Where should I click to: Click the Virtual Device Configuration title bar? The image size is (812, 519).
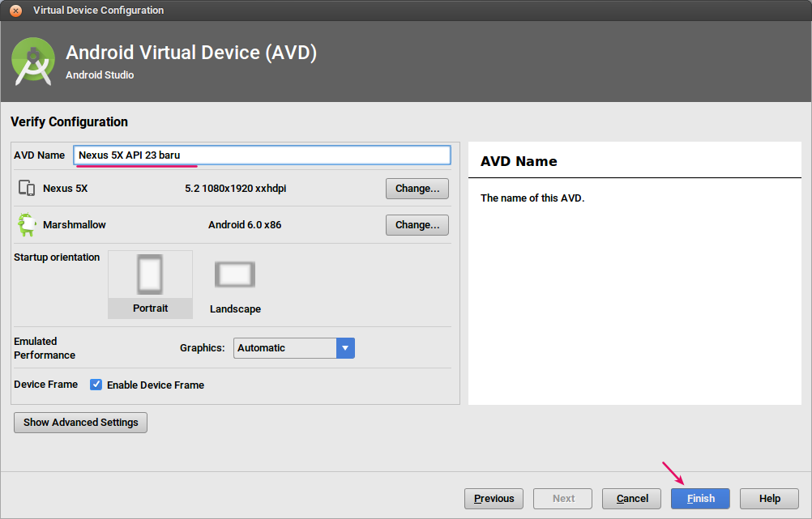coord(405,11)
